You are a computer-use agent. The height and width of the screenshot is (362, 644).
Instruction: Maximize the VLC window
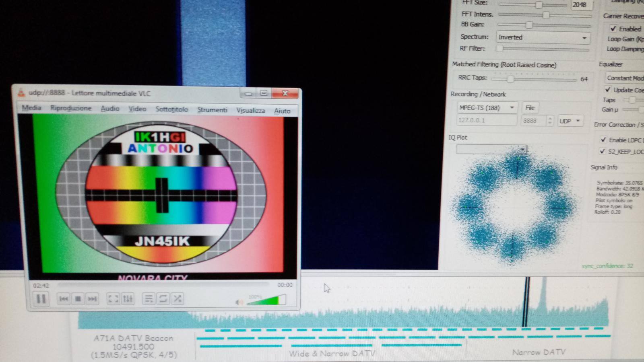point(264,93)
